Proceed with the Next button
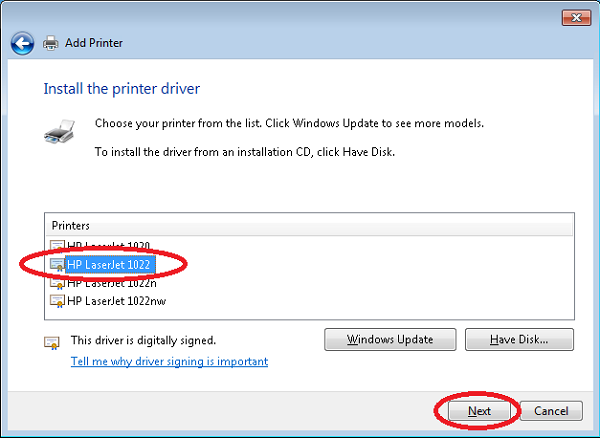Viewport: 600px width, 438px height. click(479, 411)
